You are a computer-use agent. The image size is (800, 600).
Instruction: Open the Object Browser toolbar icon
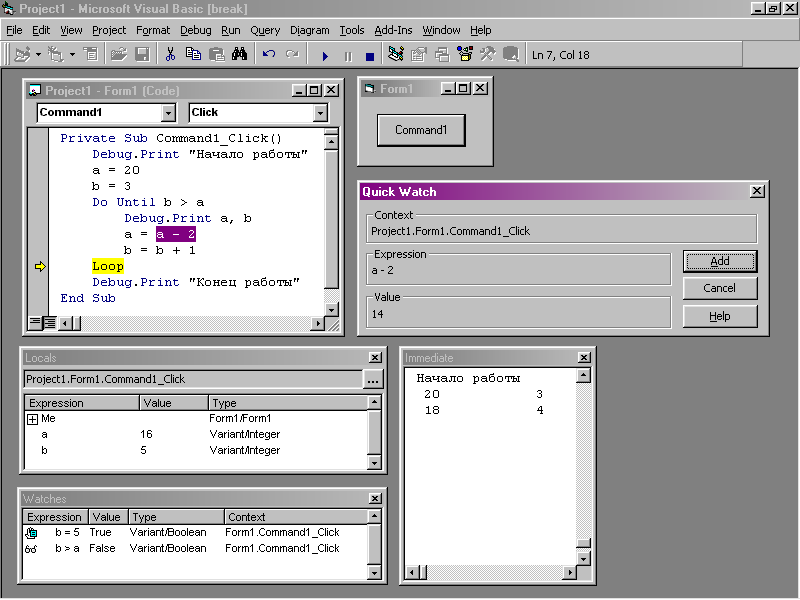(x=464, y=54)
